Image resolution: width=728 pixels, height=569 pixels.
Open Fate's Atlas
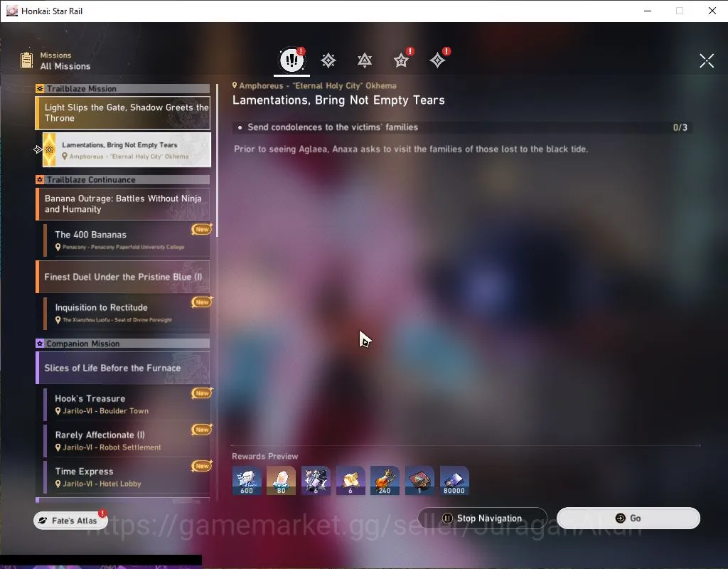pyautogui.click(x=70, y=521)
